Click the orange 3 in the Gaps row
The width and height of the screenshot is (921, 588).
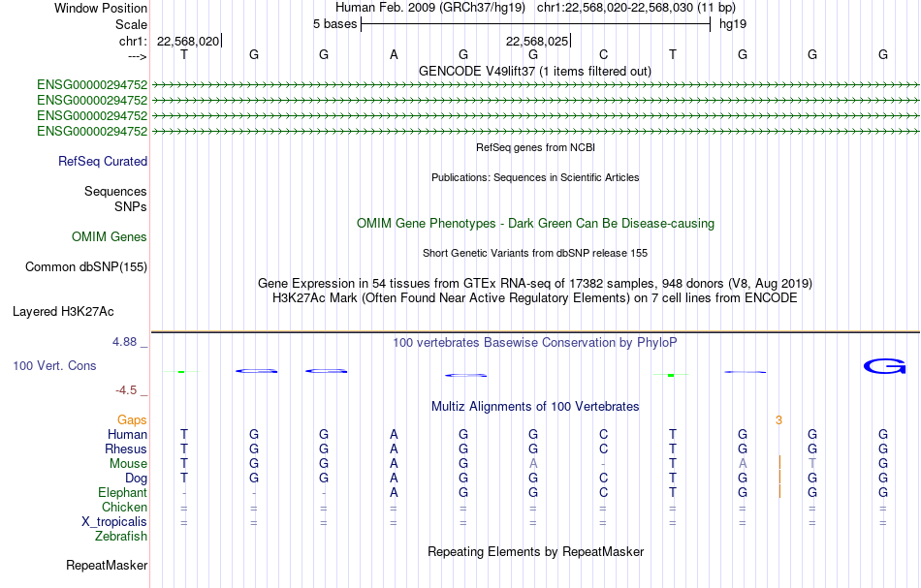778,420
